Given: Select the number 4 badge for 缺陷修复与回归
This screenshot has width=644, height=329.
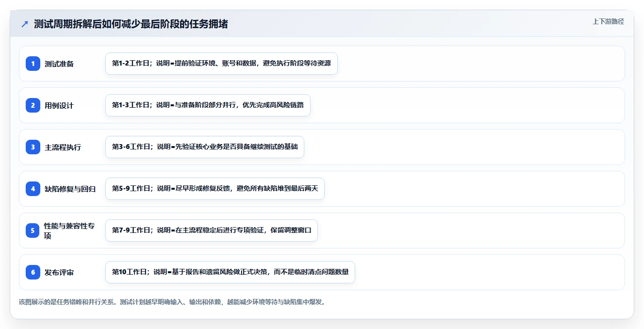Looking at the screenshot, I should 33,189.
